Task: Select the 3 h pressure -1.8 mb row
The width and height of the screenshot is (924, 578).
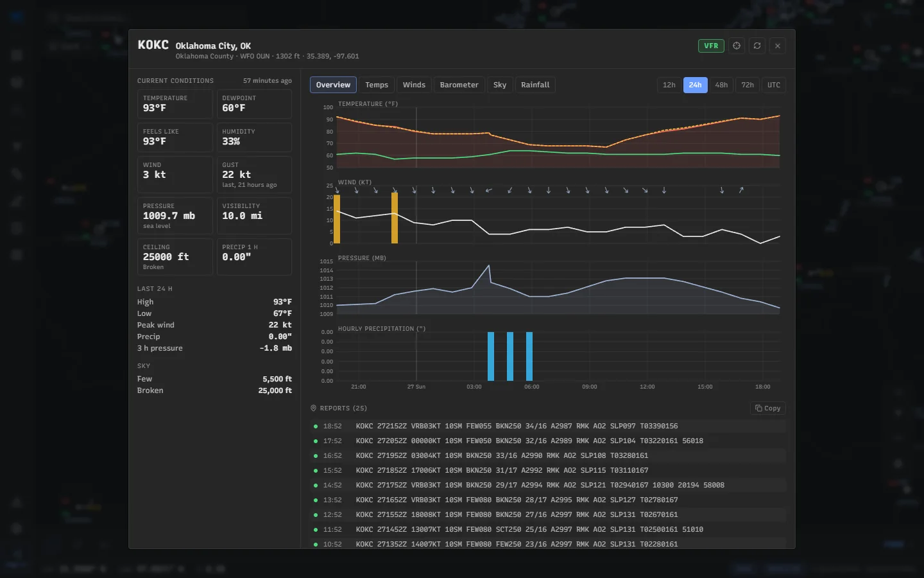Action: (x=214, y=348)
